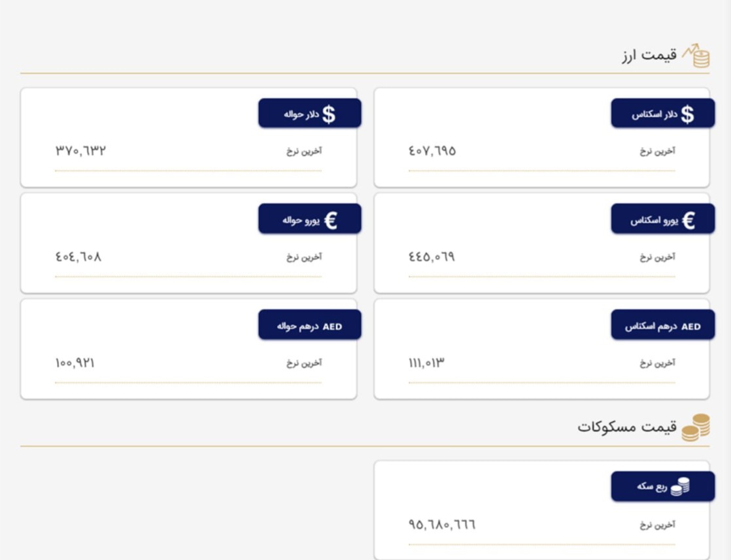Click the dollar cash rate value ٤٠٧,٦٩٥

coord(432,151)
